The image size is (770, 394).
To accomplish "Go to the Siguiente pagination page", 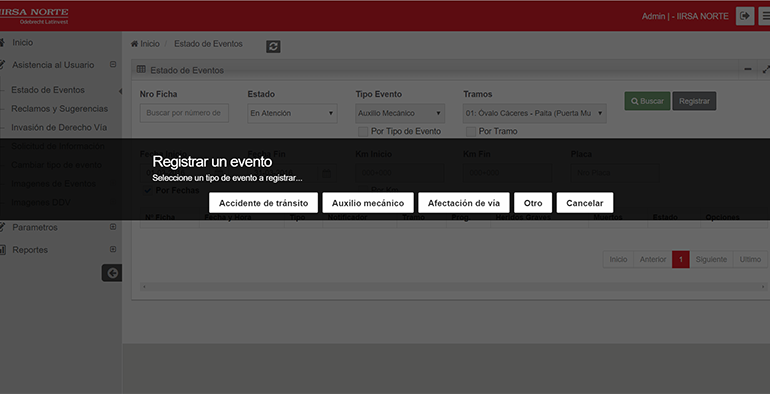I will click(x=711, y=259).
